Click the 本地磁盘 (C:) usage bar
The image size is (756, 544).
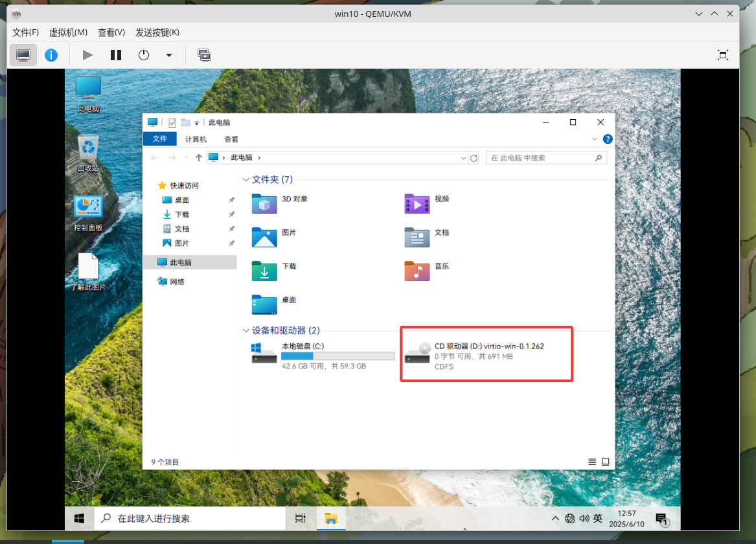338,356
